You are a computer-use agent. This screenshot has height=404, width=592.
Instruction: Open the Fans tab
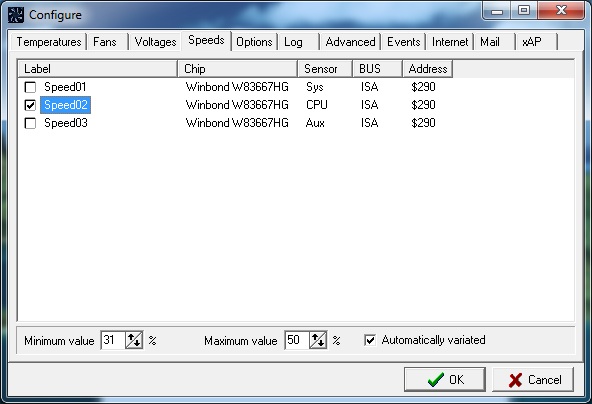click(105, 42)
